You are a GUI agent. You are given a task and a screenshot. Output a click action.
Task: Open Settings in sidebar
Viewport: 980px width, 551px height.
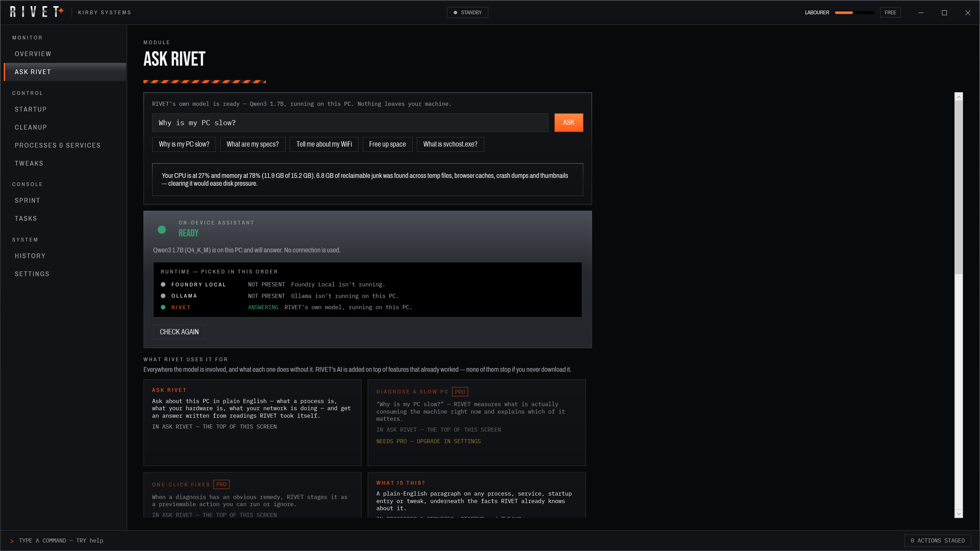tap(65, 274)
